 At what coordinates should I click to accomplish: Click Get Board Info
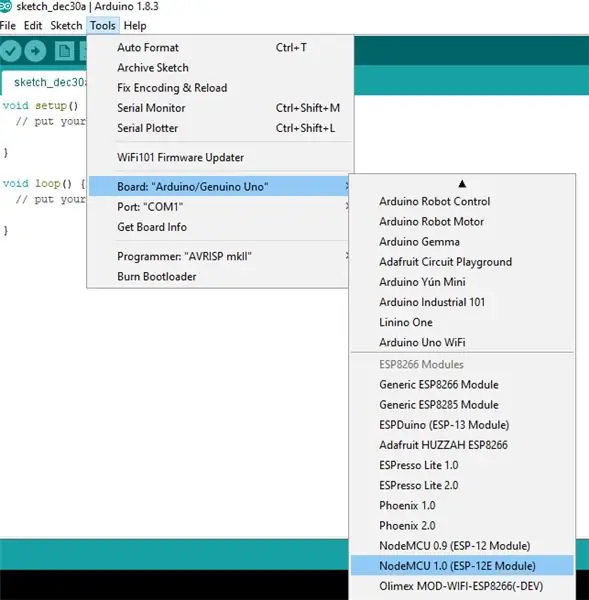219,227
